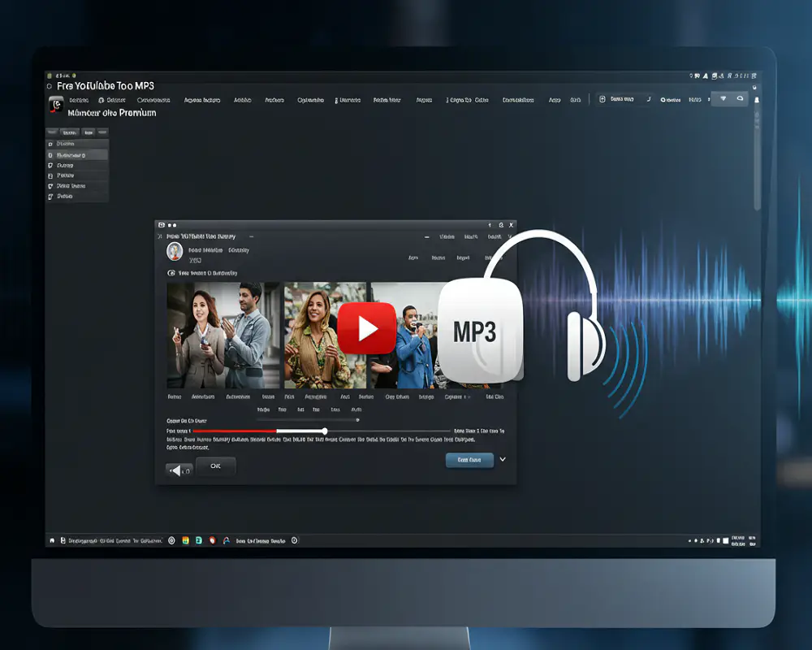Click the main window vertical scrollbar

pos(757,161)
